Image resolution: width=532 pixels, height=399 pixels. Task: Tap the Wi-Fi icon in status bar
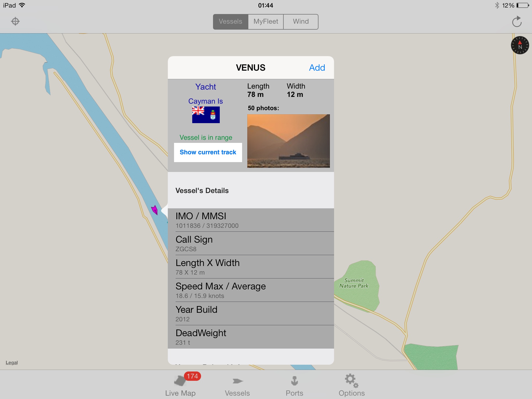pyautogui.click(x=22, y=5)
